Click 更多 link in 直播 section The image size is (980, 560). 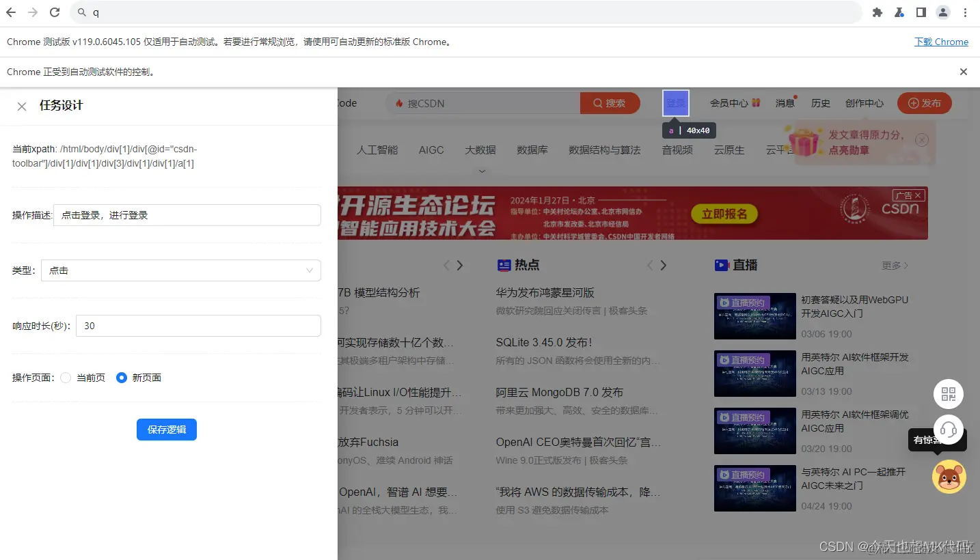pos(895,265)
